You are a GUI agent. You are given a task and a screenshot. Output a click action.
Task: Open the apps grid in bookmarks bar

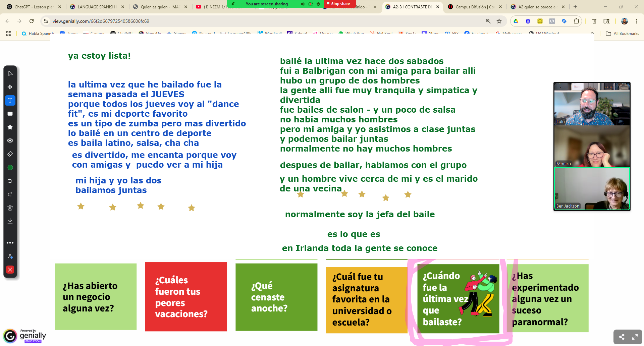coord(9,34)
